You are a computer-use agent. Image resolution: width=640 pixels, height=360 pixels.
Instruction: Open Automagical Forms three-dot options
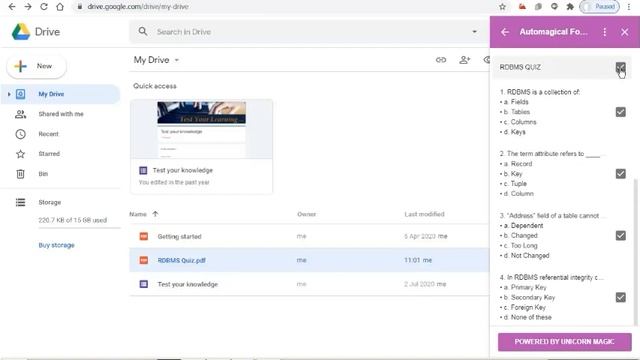[604, 32]
